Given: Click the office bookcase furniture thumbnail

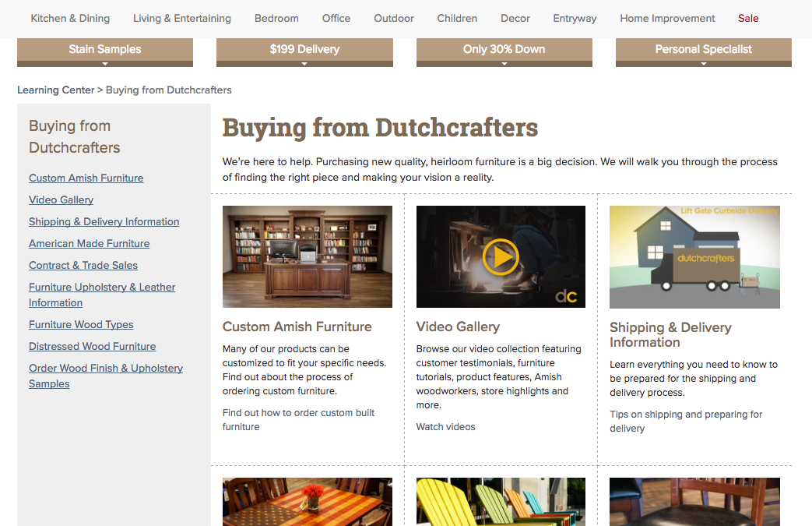Looking at the screenshot, I should (308, 256).
